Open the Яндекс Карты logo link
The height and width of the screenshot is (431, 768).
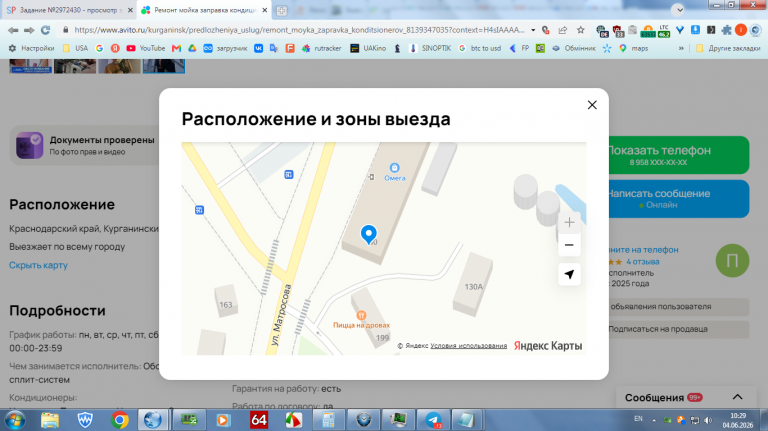click(548, 346)
